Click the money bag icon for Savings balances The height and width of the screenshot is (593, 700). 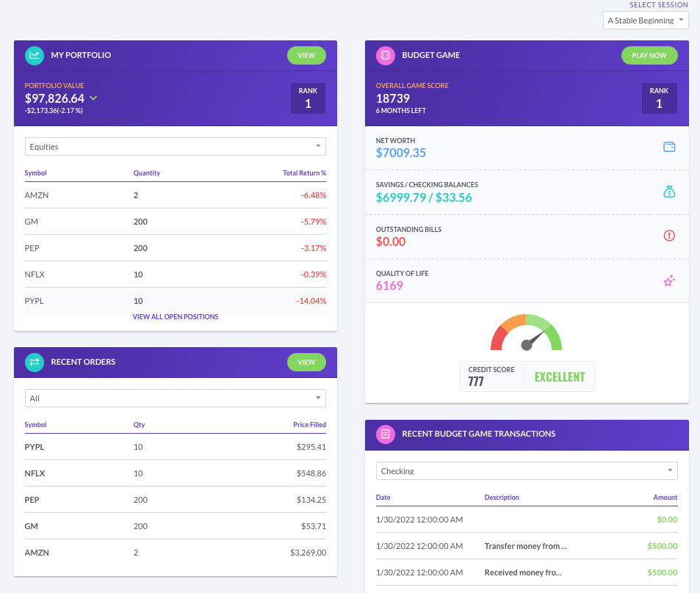[668, 192]
